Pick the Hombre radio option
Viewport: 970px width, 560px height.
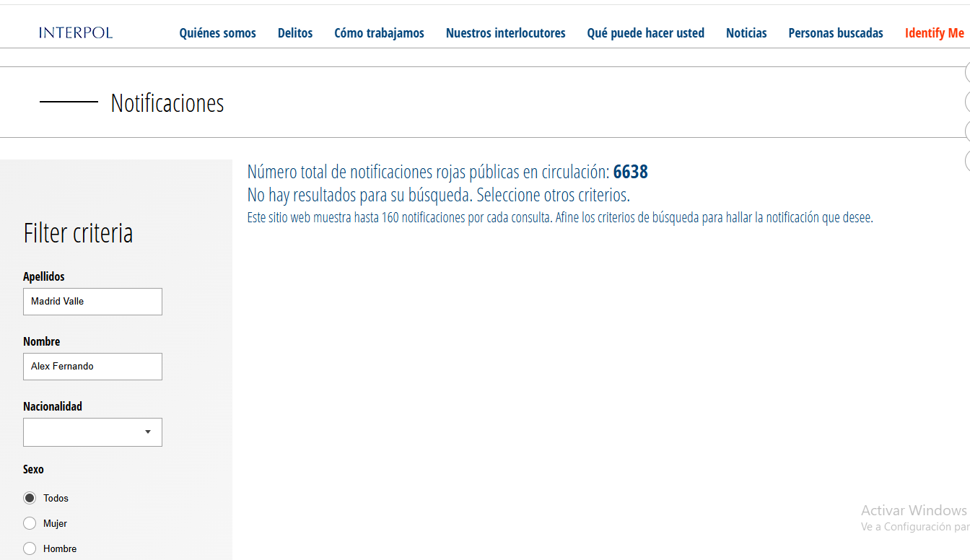tap(30, 548)
